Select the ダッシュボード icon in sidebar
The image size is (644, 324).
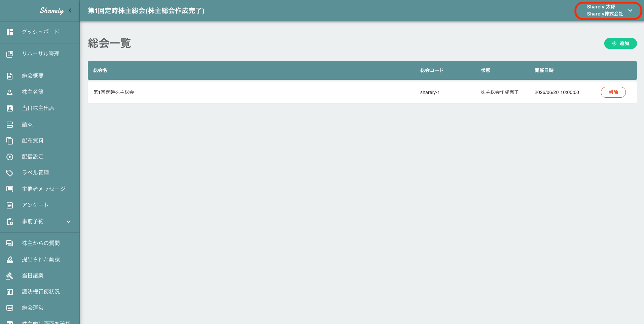pos(9,32)
